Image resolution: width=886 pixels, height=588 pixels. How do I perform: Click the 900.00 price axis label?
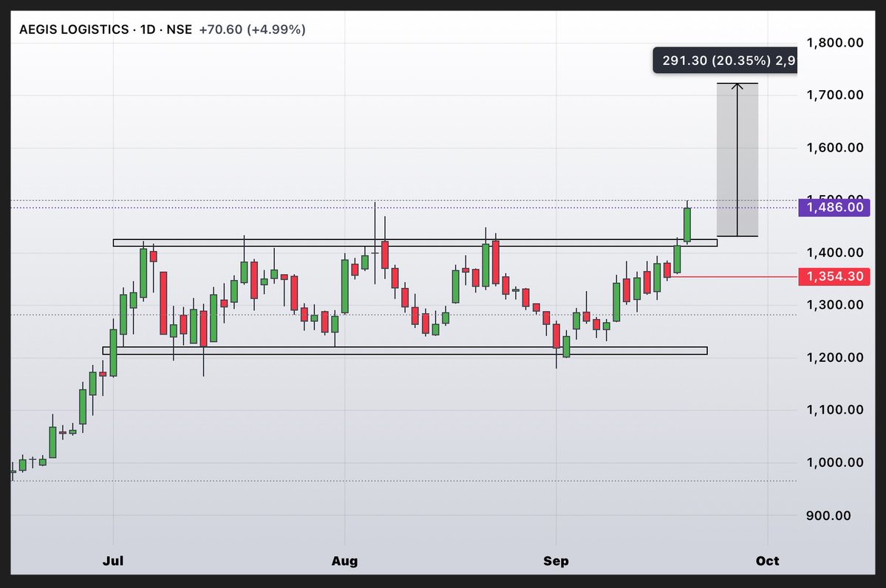(828, 516)
